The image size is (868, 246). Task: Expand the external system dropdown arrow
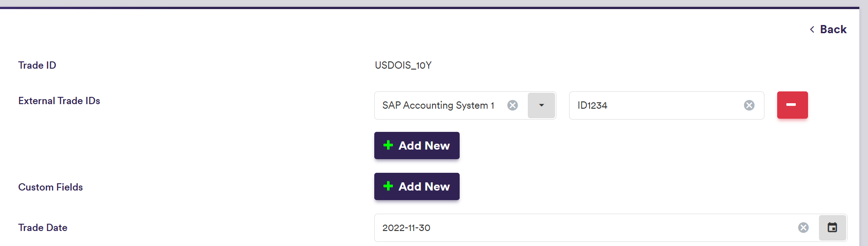click(x=541, y=105)
